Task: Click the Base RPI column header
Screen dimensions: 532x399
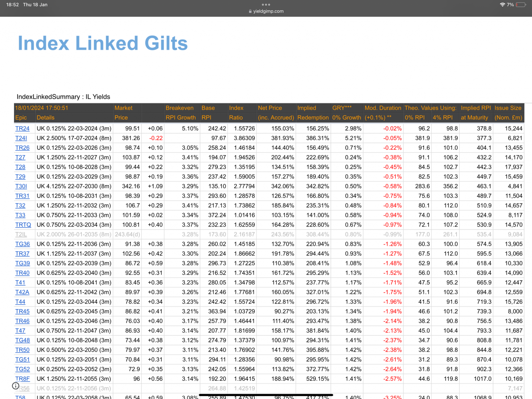Action: pyautogui.click(x=208, y=113)
